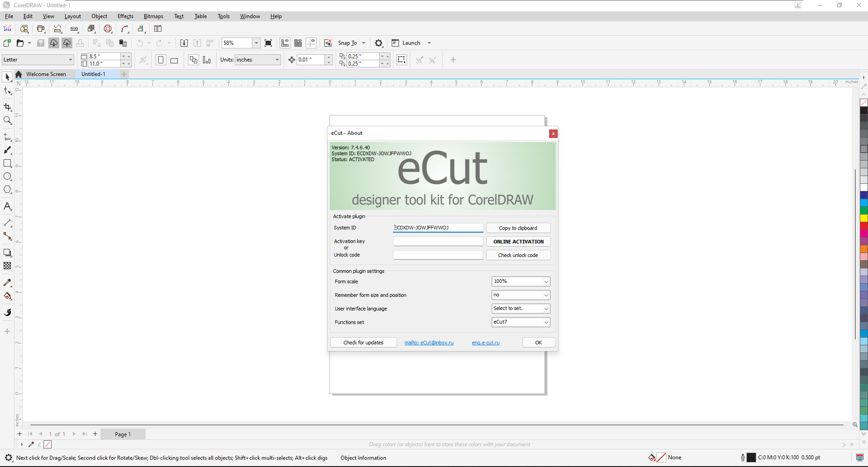The height and width of the screenshot is (467, 868).
Task: Pick the green swatch in color palette
Action: 864,210
